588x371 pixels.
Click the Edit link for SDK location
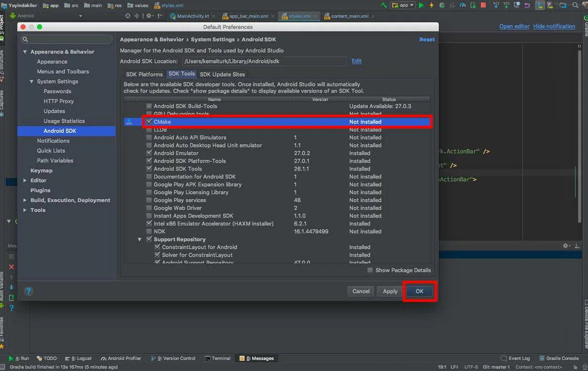coord(356,61)
